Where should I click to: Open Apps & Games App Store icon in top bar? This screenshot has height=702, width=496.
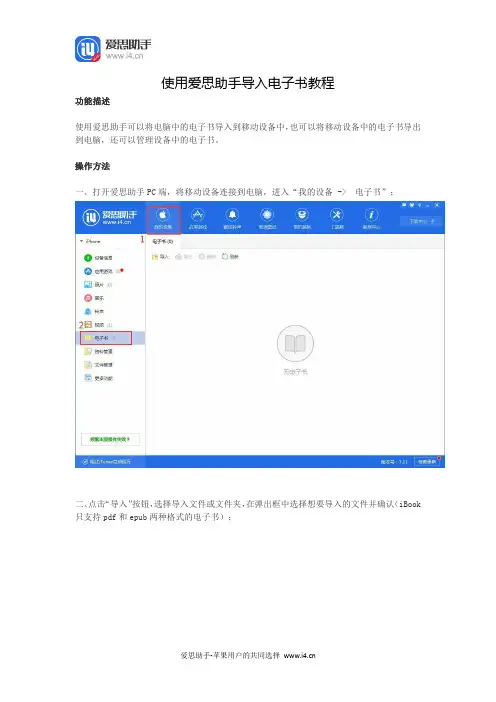click(x=198, y=219)
